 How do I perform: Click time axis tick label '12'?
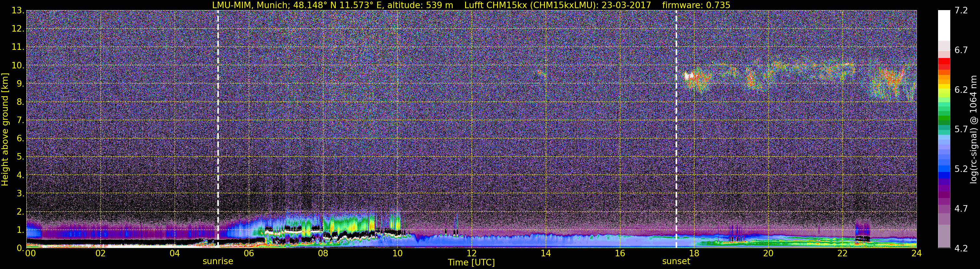[471, 253]
